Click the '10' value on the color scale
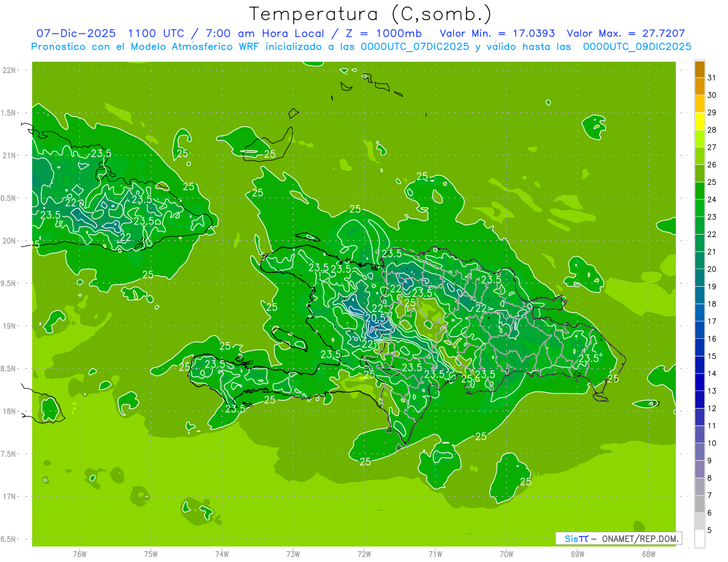The image size is (728, 562). click(712, 444)
